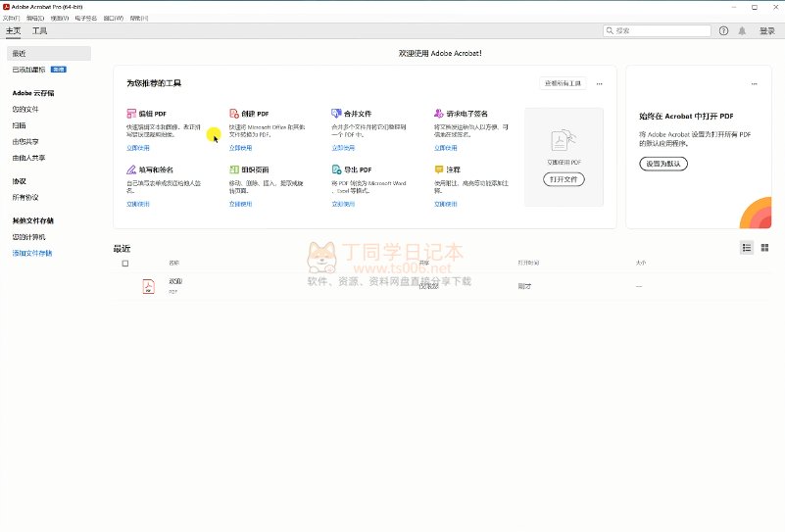Open the 视图(V) menu

(60, 18)
